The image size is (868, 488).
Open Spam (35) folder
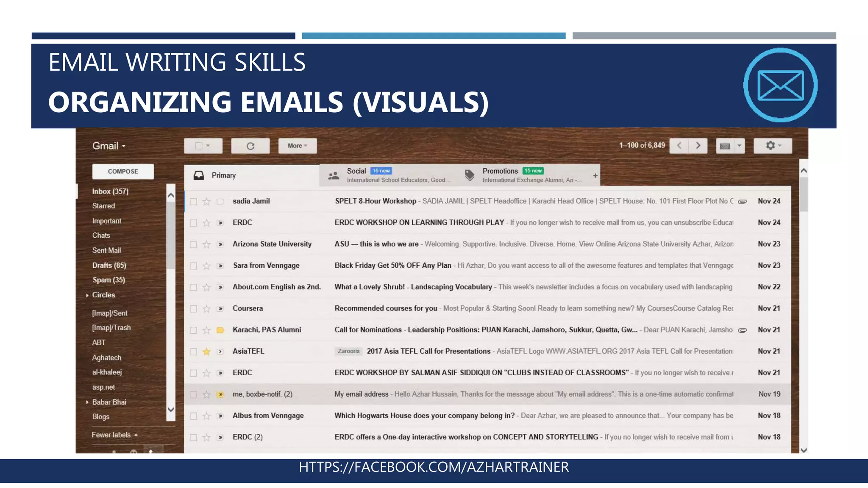pos(109,280)
